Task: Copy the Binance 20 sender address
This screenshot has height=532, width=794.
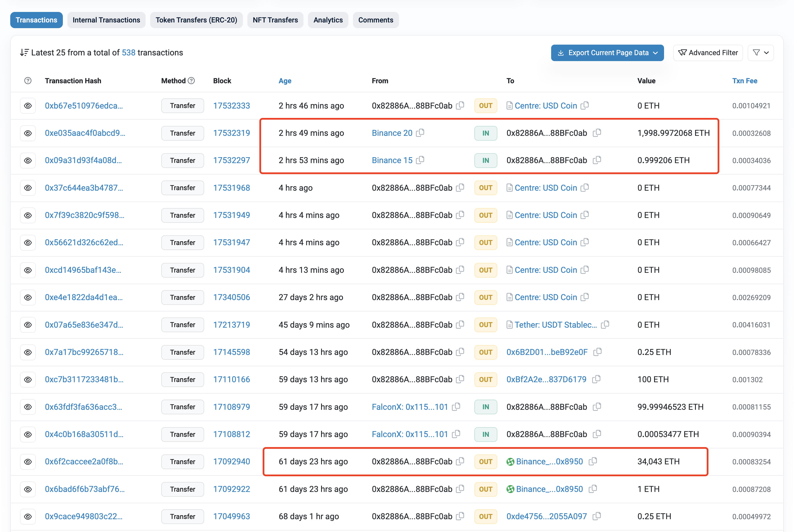Action: point(420,133)
